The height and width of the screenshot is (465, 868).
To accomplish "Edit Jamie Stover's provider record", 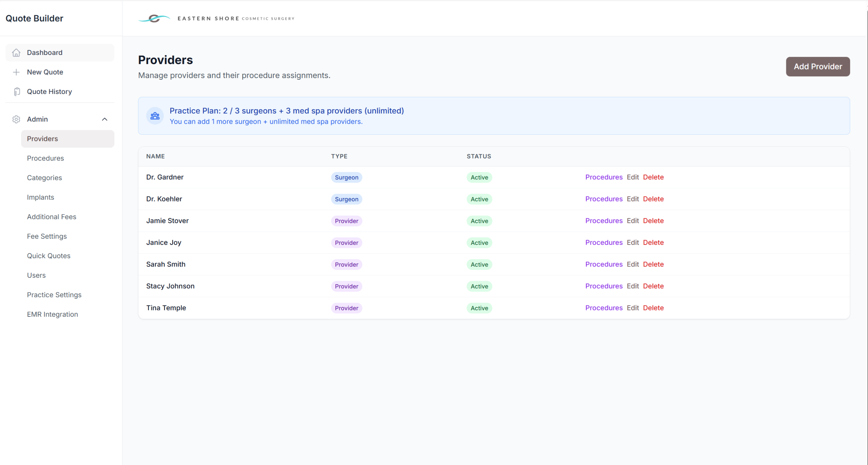I will [632, 221].
